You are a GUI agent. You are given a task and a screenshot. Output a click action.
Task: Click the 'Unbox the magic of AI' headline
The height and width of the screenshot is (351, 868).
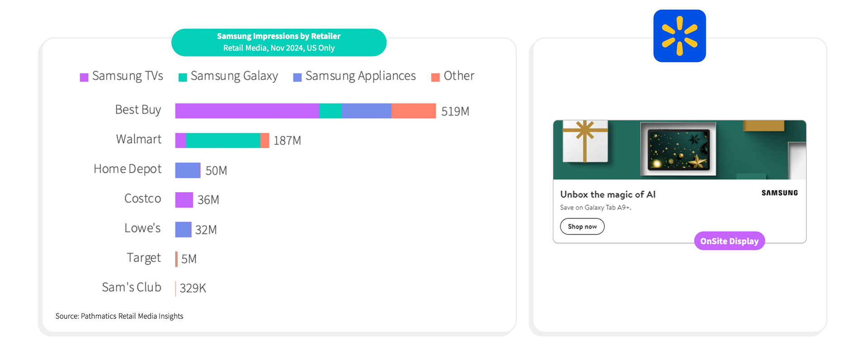[608, 194]
